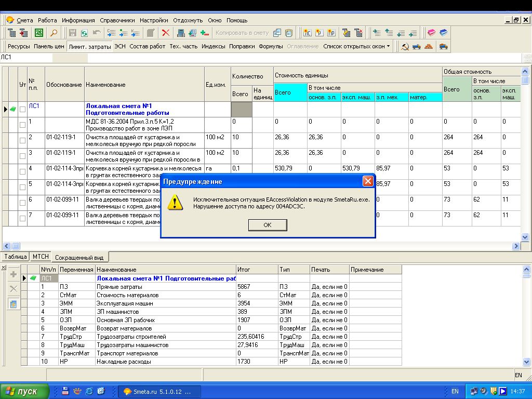
Task: Check the box for row number 5
Action: point(22,187)
